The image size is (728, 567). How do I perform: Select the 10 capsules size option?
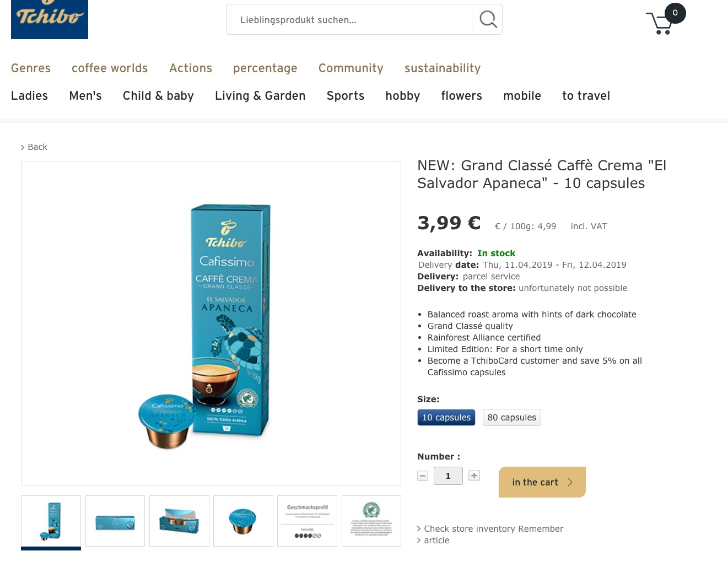pos(446,418)
